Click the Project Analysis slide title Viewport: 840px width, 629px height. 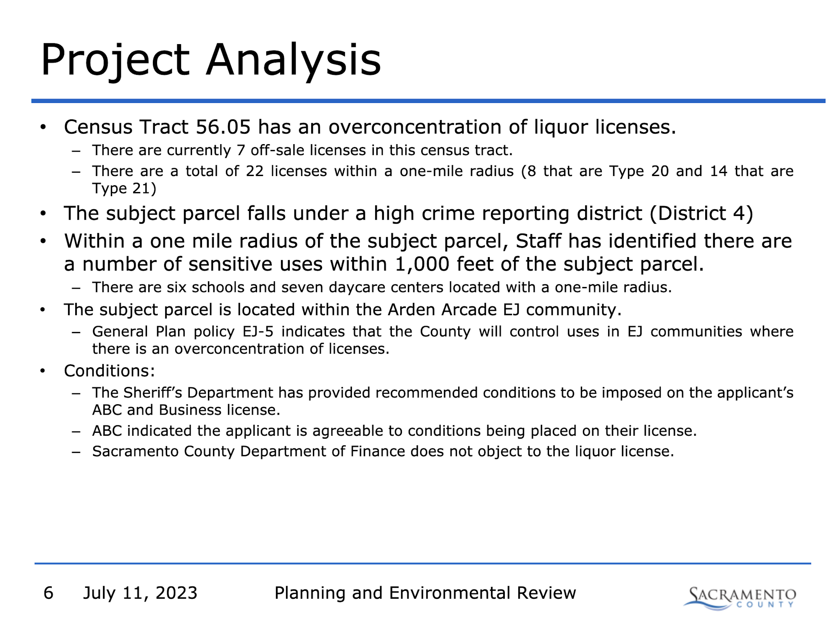[x=211, y=60]
